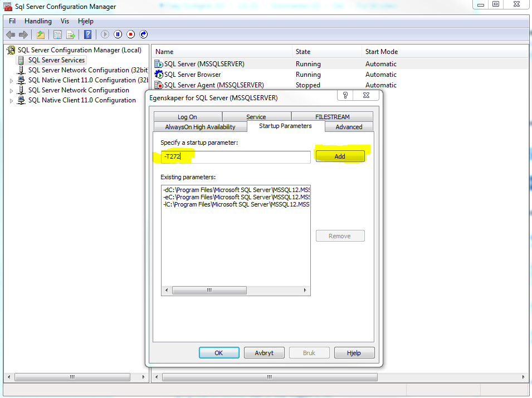The height and width of the screenshot is (398, 532).
Task: Expand the SQL Native Client 11.0 Configuration node
Action: (11, 101)
